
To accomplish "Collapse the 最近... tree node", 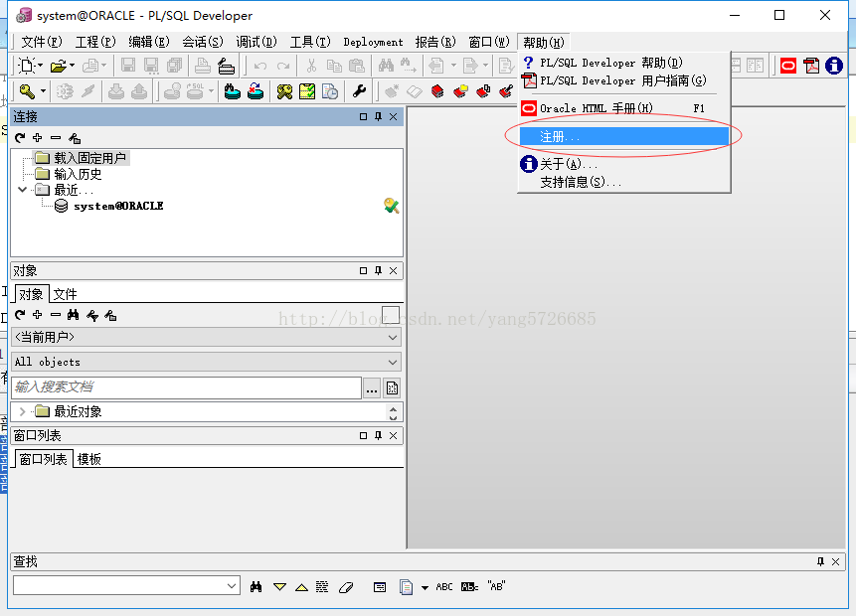I will (22, 189).
